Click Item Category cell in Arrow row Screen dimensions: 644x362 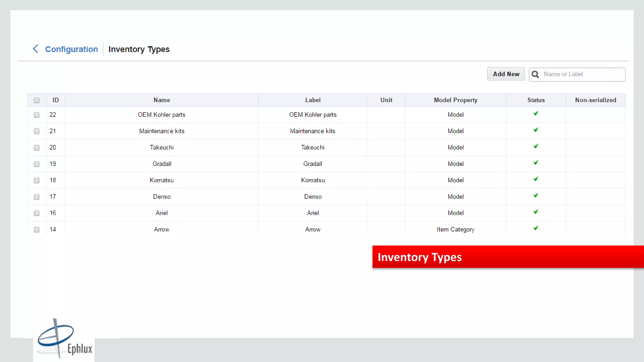(x=455, y=229)
